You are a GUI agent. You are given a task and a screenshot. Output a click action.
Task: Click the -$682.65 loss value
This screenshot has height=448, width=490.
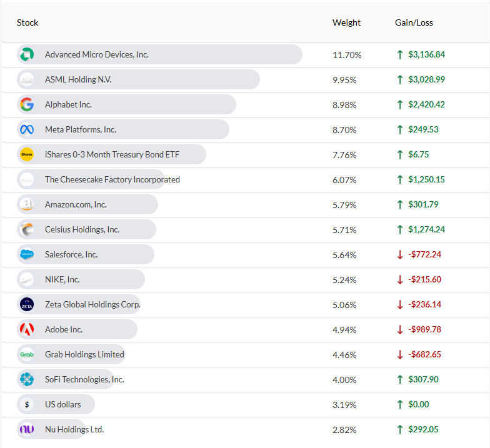[425, 355]
